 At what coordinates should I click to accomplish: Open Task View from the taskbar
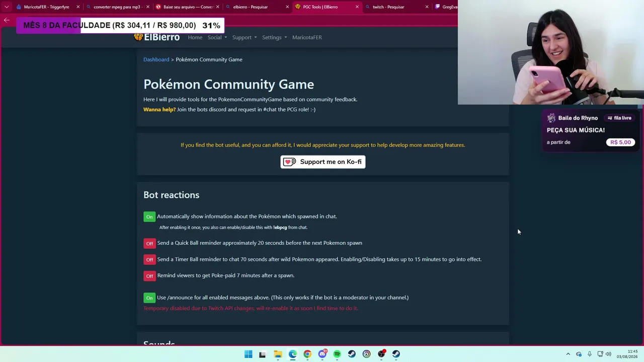(262, 354)
